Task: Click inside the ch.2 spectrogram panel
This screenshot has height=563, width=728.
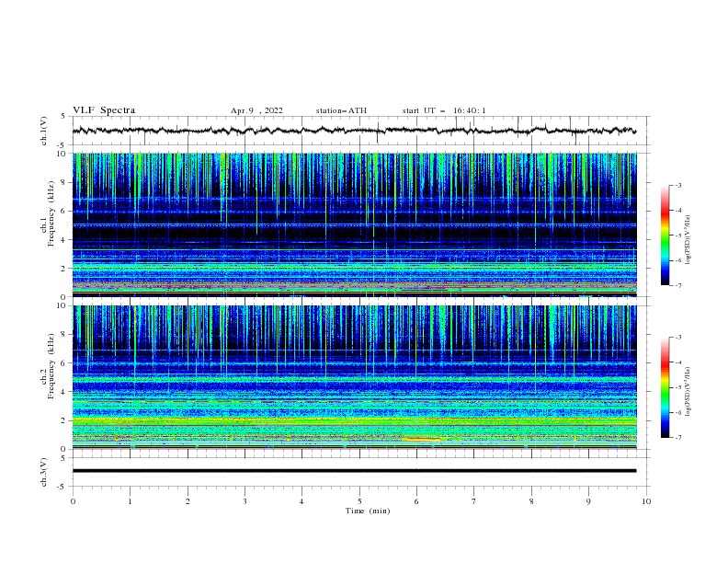Action: 354,377
